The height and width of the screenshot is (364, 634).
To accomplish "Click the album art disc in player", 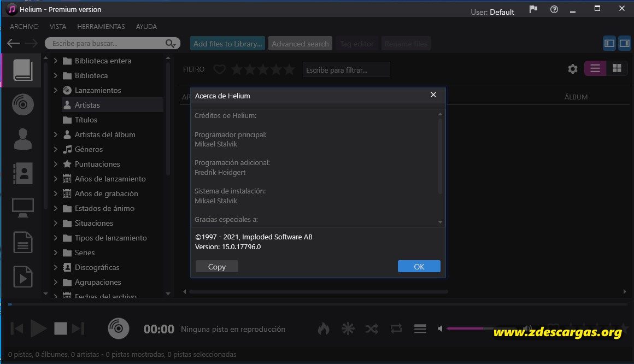I will tap(119, 328).
